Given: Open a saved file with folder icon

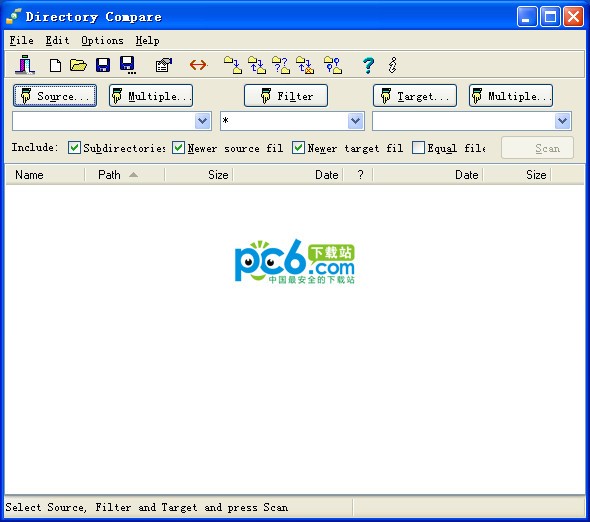Looking at the screenshot, I should [78, 65].
